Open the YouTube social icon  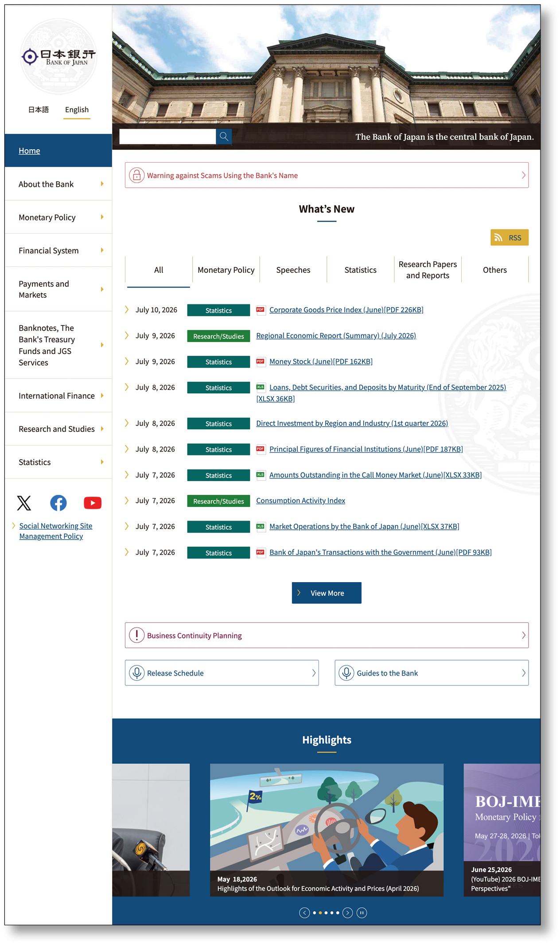[93, 503]
